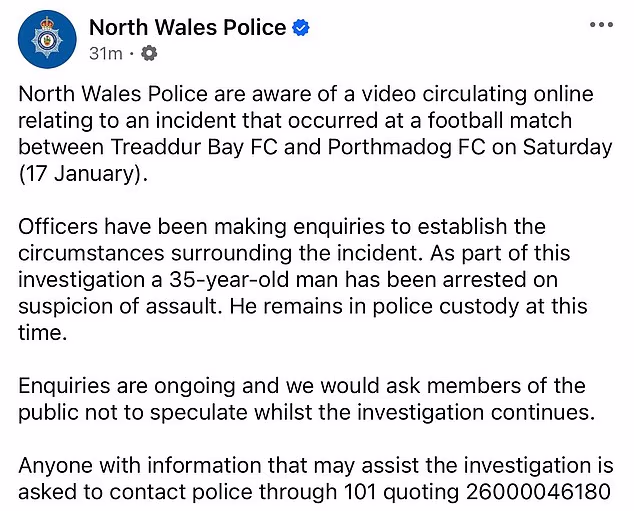Image resolution: width=634 pixels, height=511 pixels.
Task: Click the reference number 26000046180
Action: [x=547, y=491]
